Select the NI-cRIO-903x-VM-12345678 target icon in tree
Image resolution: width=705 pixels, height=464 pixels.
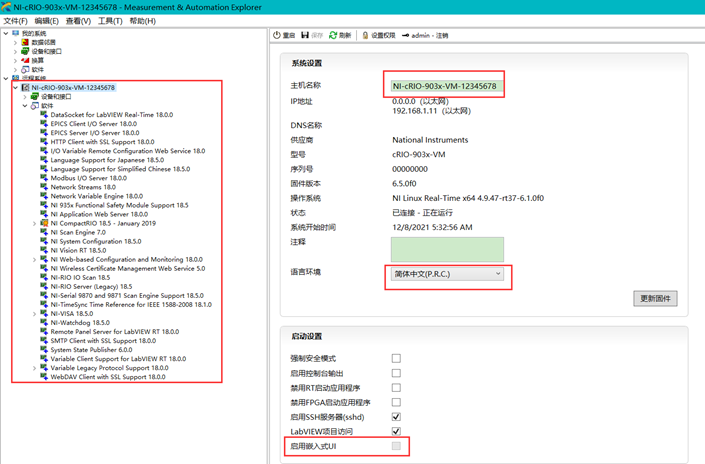26,88
